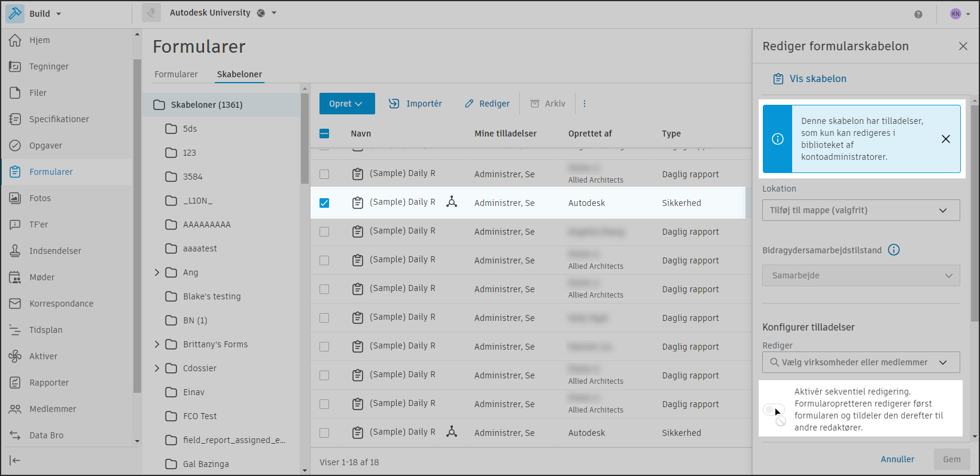Viewport: 980px width, 476px height.
Task: Click info icon beside Bidragydersamarbejdstilstand
Action: [x=894, y=250]
